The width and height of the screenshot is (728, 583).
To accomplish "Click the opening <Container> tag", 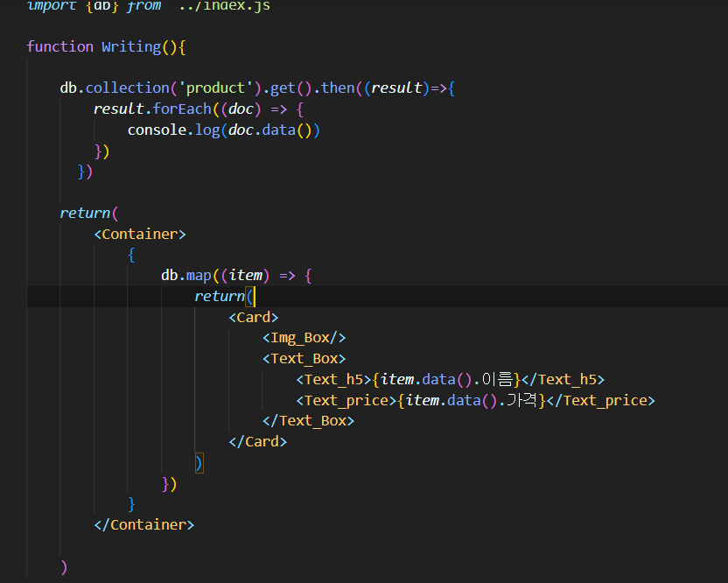I will pyautogui.click(x=140, y=234).
